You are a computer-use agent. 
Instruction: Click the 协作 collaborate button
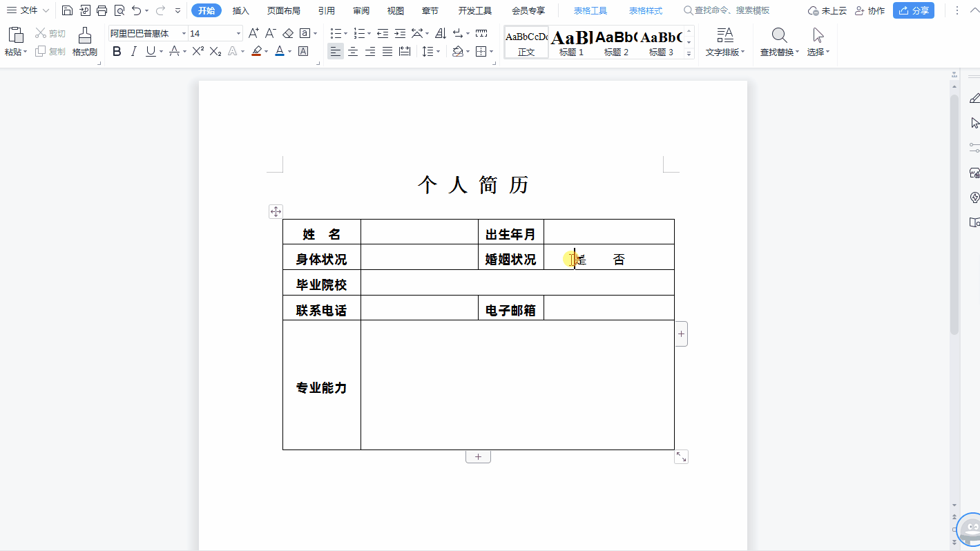[x=869, y=10]
